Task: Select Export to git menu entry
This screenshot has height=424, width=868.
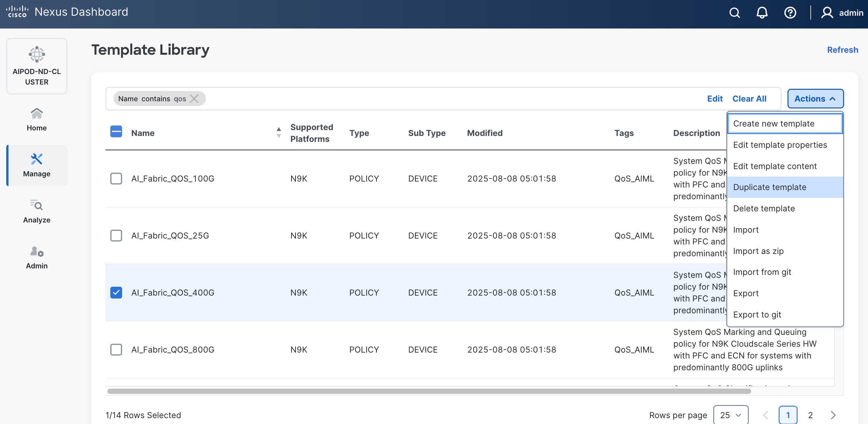Action: click(757, 314)
